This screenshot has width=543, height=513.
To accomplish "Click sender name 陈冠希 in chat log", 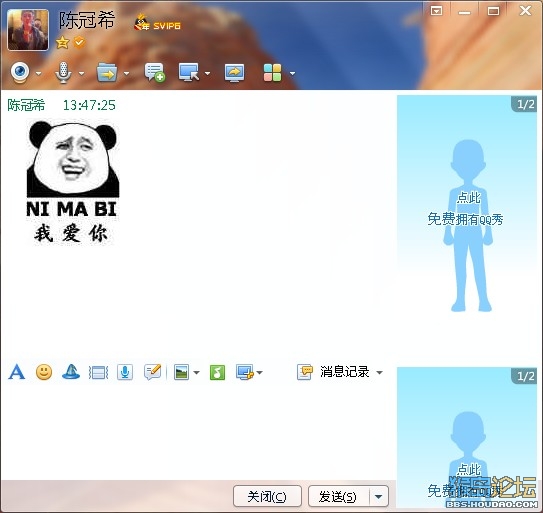I will tap(26, 105).
